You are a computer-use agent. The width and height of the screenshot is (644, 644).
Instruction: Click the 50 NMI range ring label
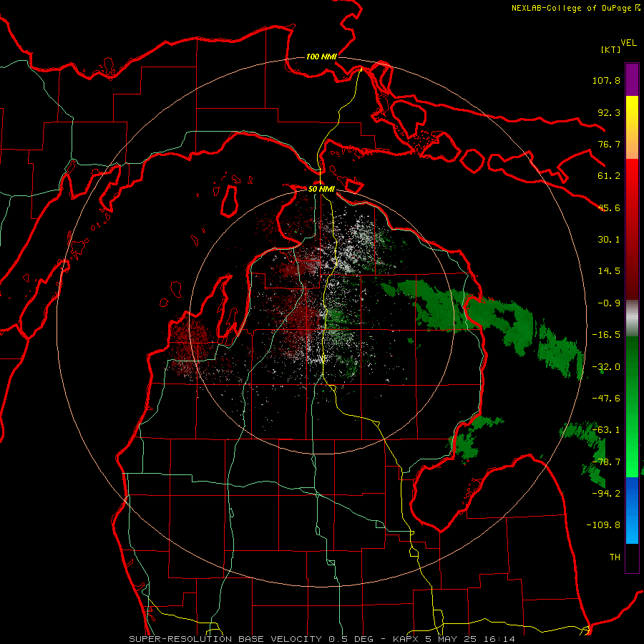(x=321, y=190)
